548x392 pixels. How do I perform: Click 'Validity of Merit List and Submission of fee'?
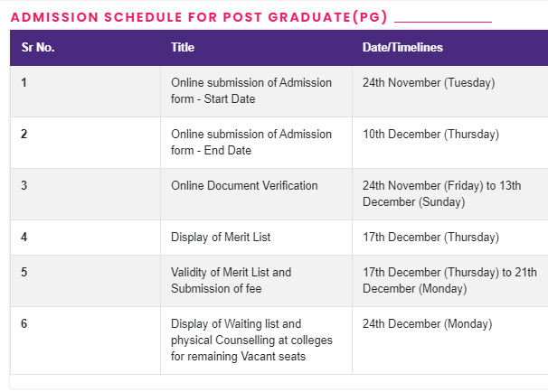[x=231, y=280]
